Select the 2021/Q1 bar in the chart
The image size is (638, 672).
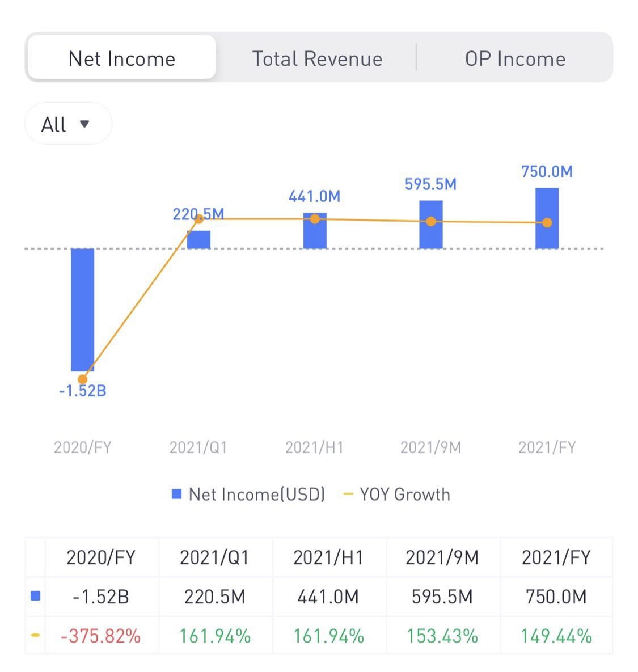(x=199, y=239)
